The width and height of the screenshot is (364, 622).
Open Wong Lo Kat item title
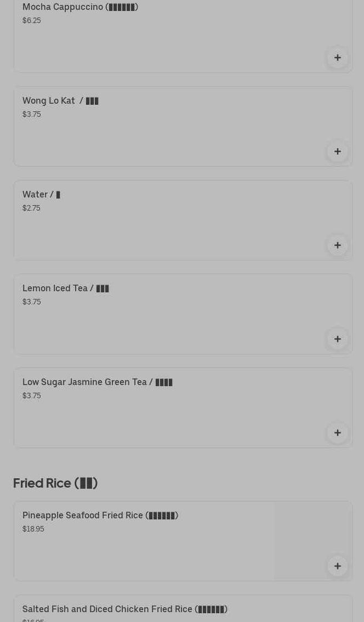click(x=60, y=101)
